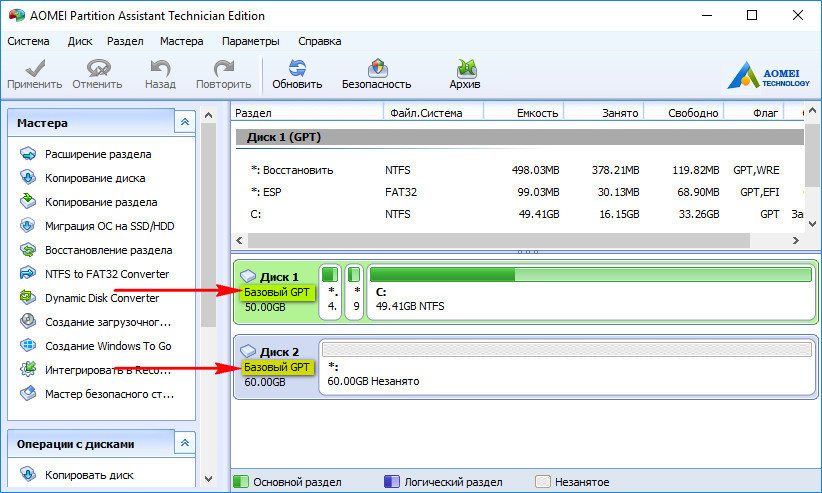The image size is (822, 493).
Task: Open the Параметры menu
Action: pos(250,41)
